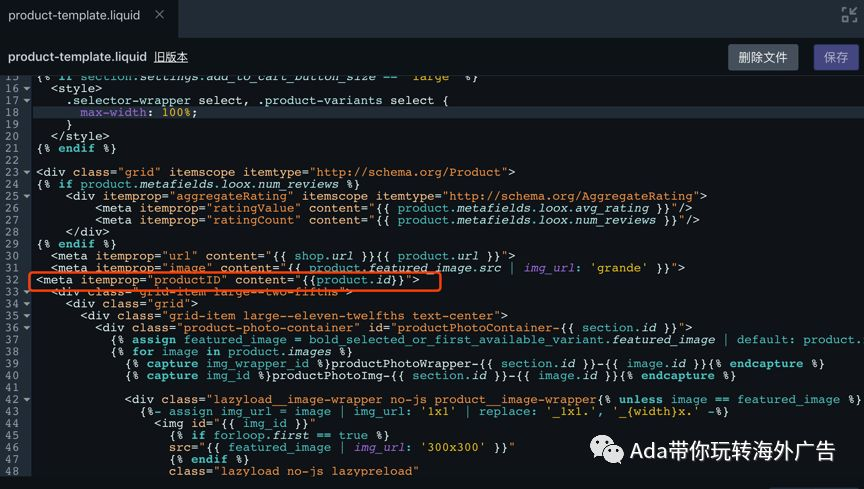Collapse the fold arrow at line 36
This screenshot has width=864, height=489.
coord(26,328)
